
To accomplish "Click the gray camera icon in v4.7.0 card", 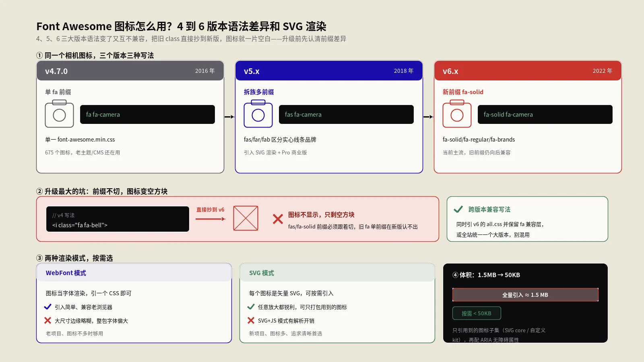I will [59, 114].
